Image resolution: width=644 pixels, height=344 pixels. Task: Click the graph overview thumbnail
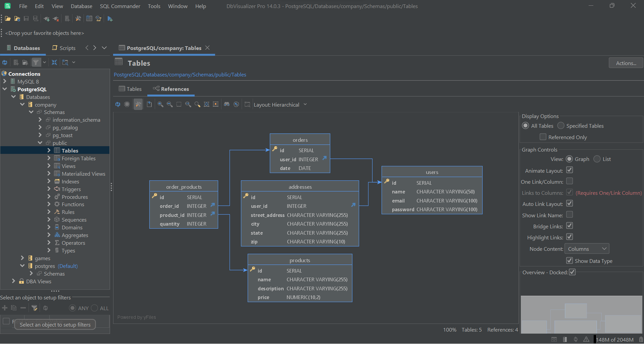pyautogui.click(x=581, y=314)
